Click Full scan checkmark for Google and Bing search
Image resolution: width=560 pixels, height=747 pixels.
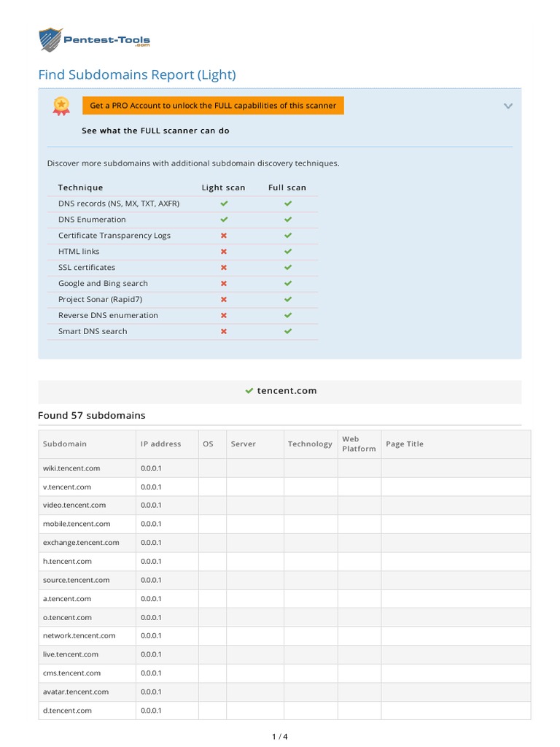tap(287, 284)
